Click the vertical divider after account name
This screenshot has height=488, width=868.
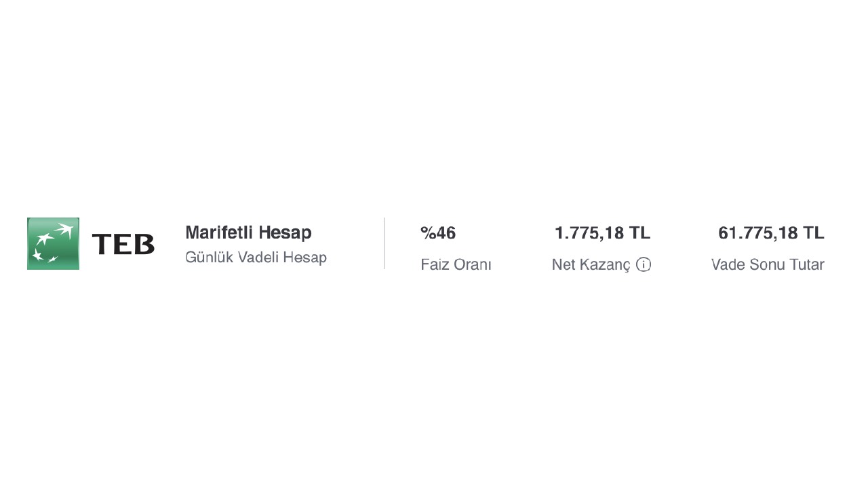click(384, 243)
